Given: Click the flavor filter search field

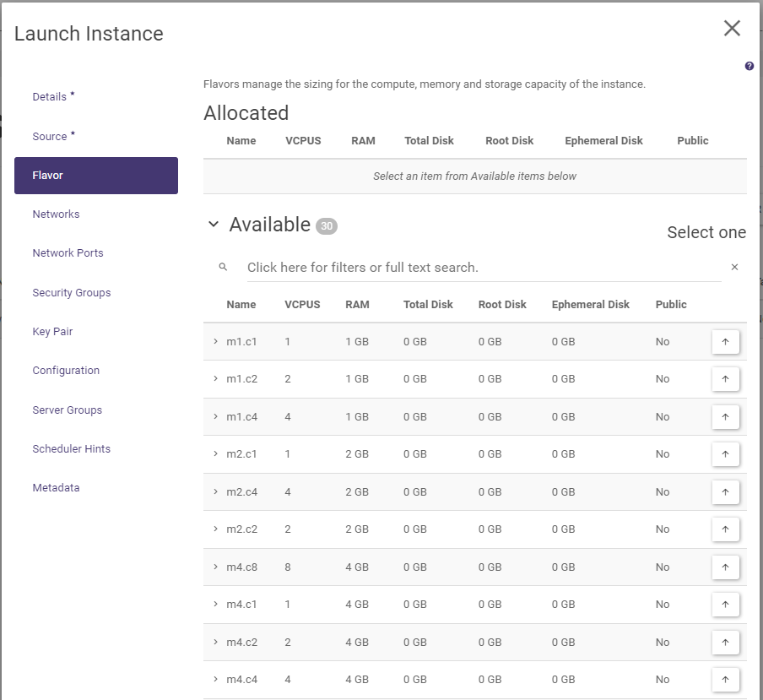Looking at the screenshot, I should (481, 268).
